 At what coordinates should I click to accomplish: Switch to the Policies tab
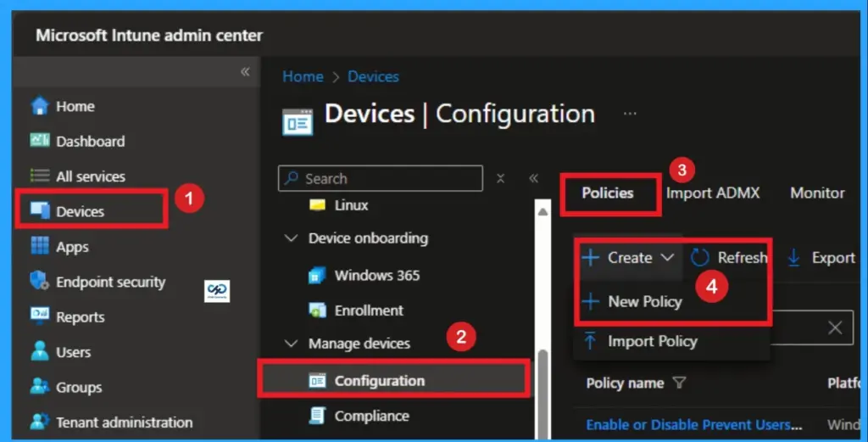tap(607, 193)
